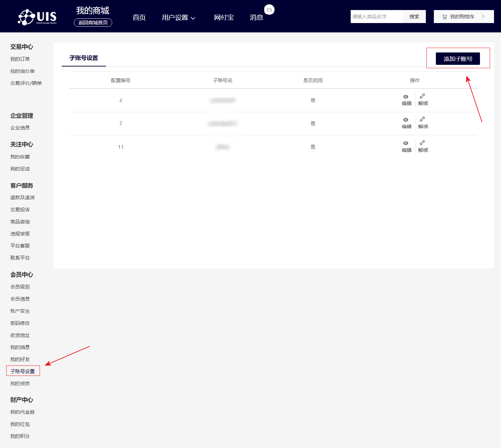Image resolution: width=501 pixels, height=448 pixels.
Task: Click configuration number 11 cell
Action: pyautogui.click(x=121, y=147)
